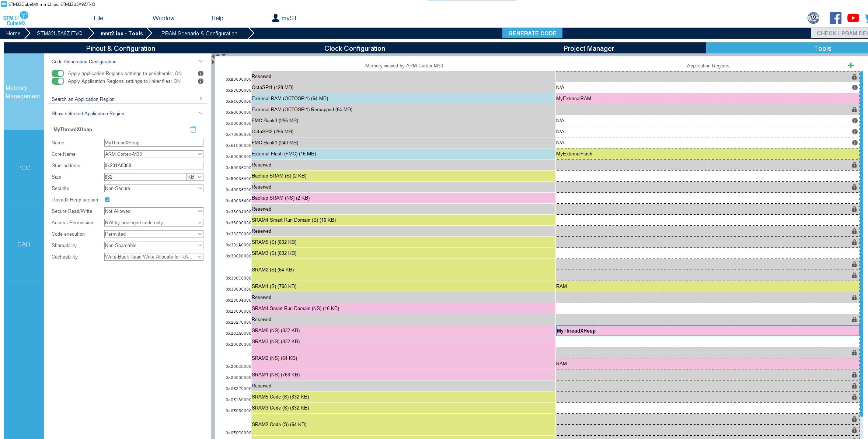Click lock icon on Reserved row at 0x20270000

[854, 319]
